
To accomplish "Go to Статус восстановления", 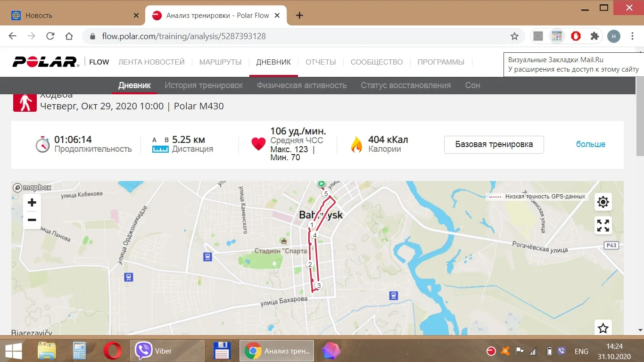I will [406, 85].
